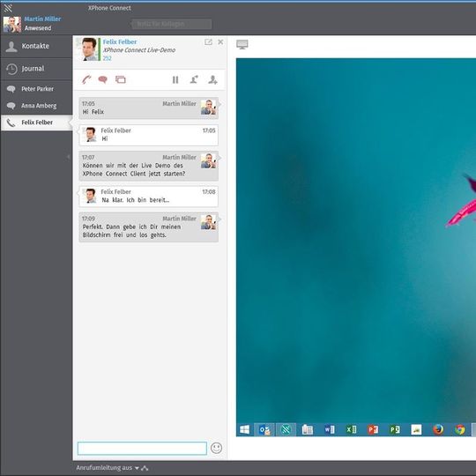The height and width of the screenshot is (476, 476).
Task: Click message 'Können wir mit der Live Demo'
Action: click(148, 166)
